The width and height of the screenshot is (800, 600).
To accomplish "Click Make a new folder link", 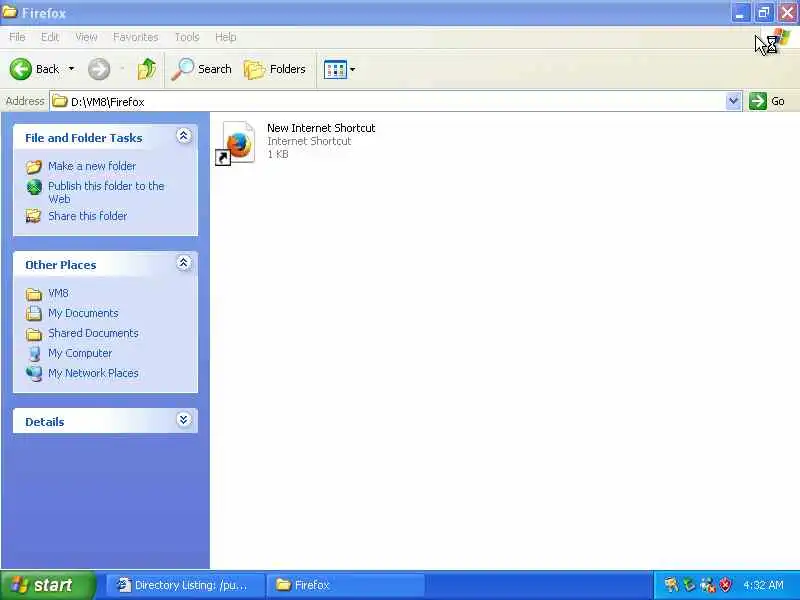I will [x=92, y=166].
